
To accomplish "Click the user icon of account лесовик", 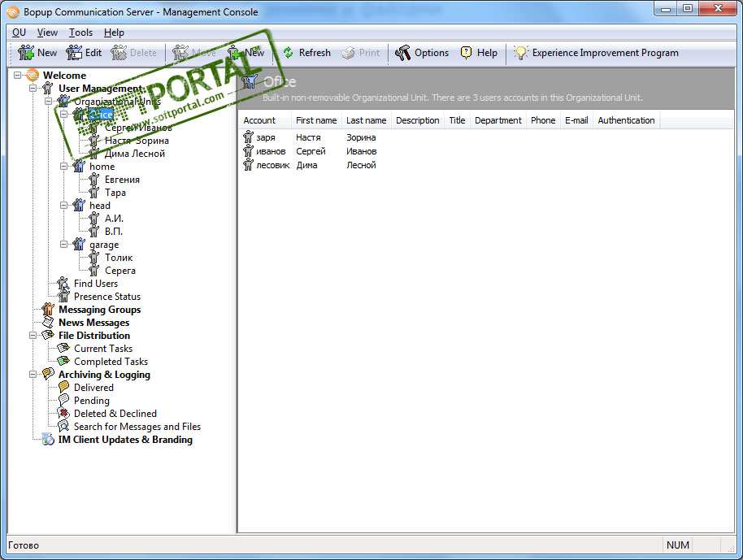I will 248,165.
